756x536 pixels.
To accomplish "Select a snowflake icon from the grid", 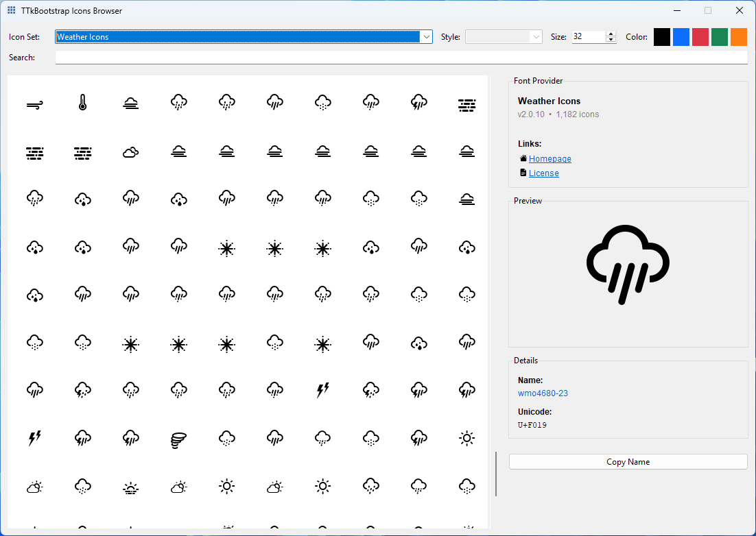I will [x=227, y=248].
